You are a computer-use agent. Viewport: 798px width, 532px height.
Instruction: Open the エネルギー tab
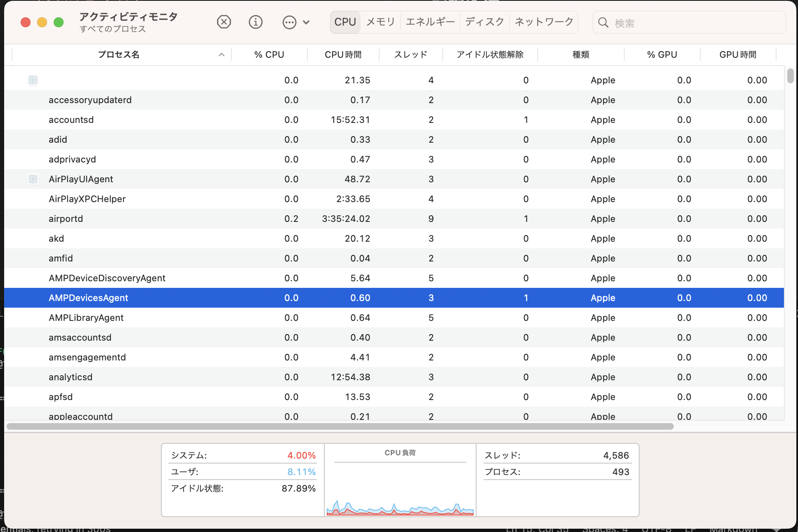[x=430, y=22]
